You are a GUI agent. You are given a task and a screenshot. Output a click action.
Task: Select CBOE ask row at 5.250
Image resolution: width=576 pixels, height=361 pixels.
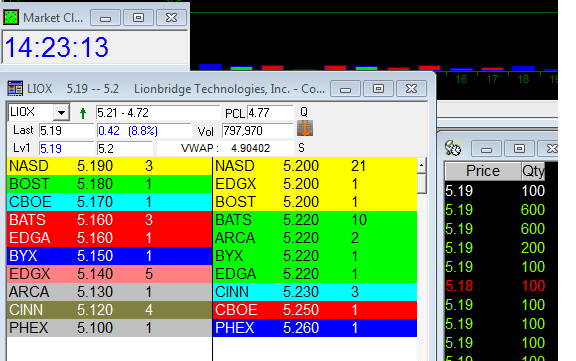pos(315,310)
